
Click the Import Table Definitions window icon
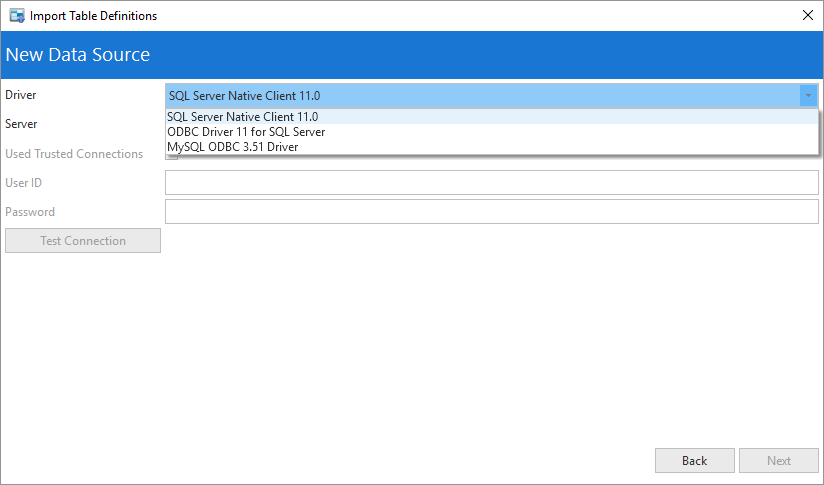[x=17, y=16]
